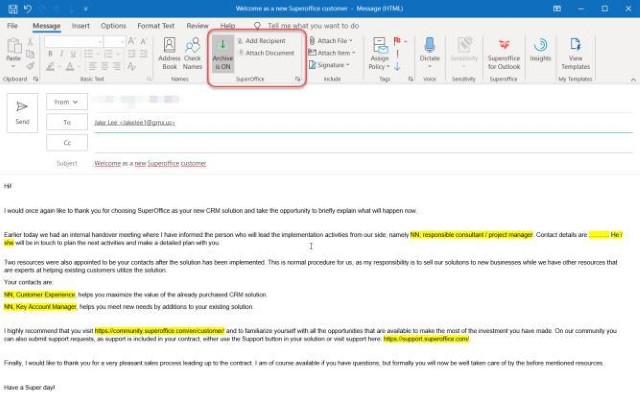Viewport: 640px width, 408px height.
Task: Open the Customize Quick Access Toolbar arrow
Action: [85, 9]
